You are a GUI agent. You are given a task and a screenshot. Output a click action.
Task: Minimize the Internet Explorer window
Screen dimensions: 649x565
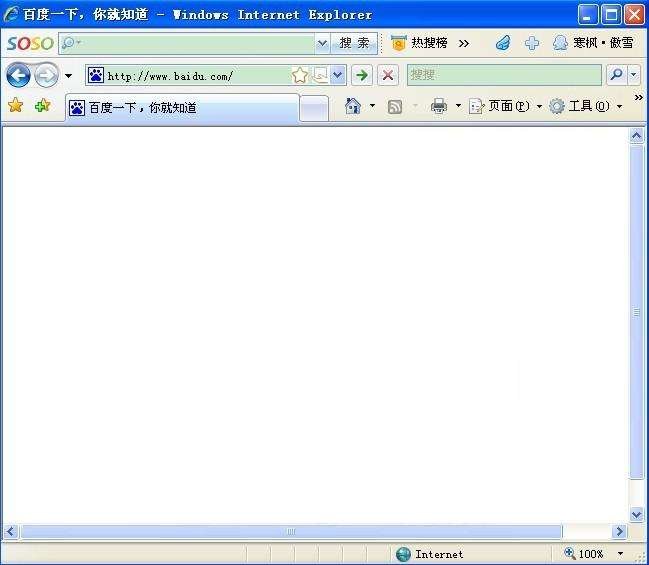pos(588,15)
